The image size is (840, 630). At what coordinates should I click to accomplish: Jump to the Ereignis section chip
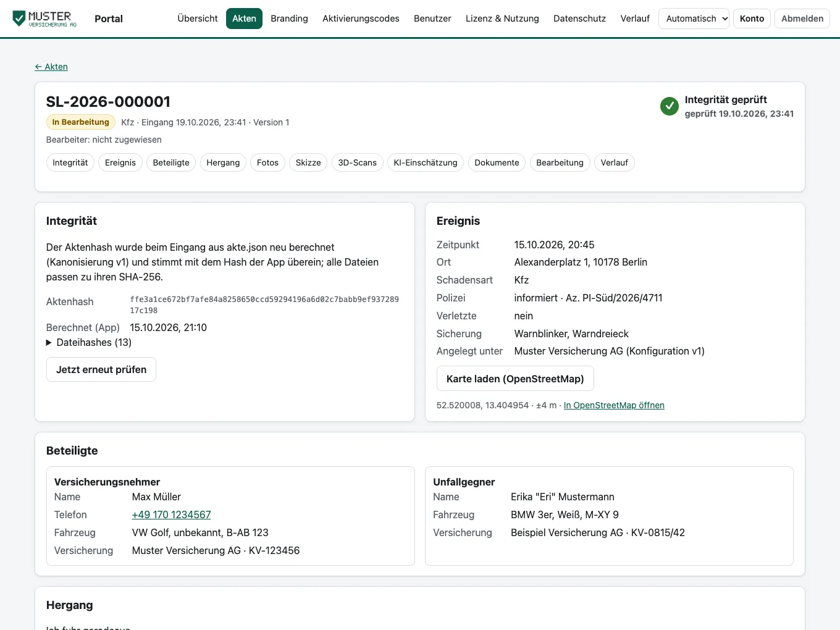pos(120,162)
